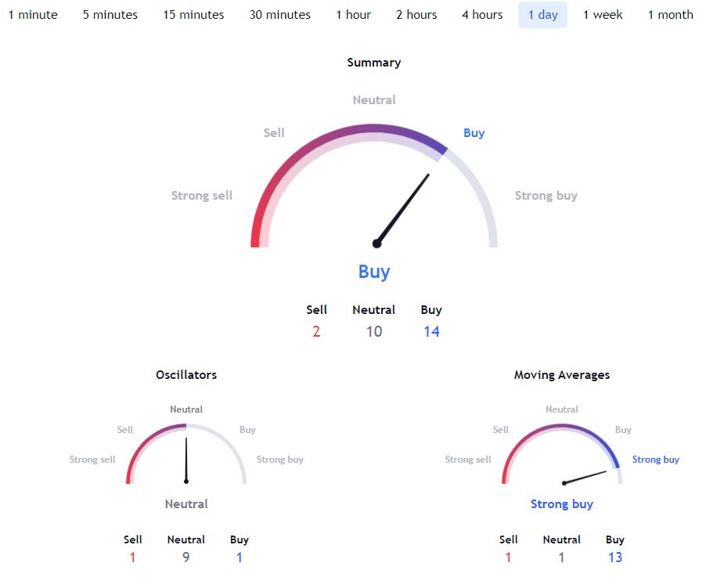Select the Neutral verdict below Oscillators gauge

click(x=186, y=503)
